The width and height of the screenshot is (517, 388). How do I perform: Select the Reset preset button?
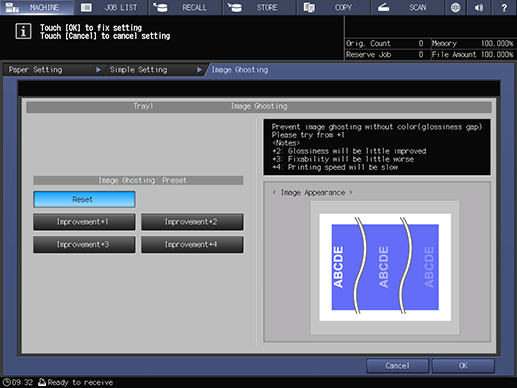[x=84, y=199]
